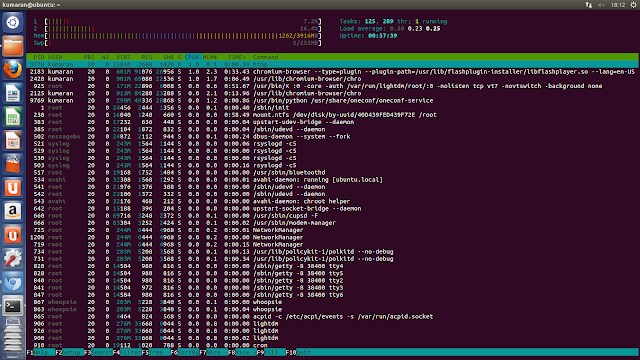Open LibreOffice Impress from the launcher
Screen dimensions: 640x360
pyautogui.click(x=13, y=140)
